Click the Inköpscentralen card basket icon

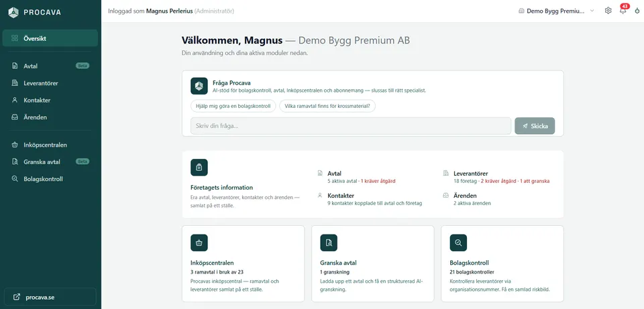coord(199,243)
